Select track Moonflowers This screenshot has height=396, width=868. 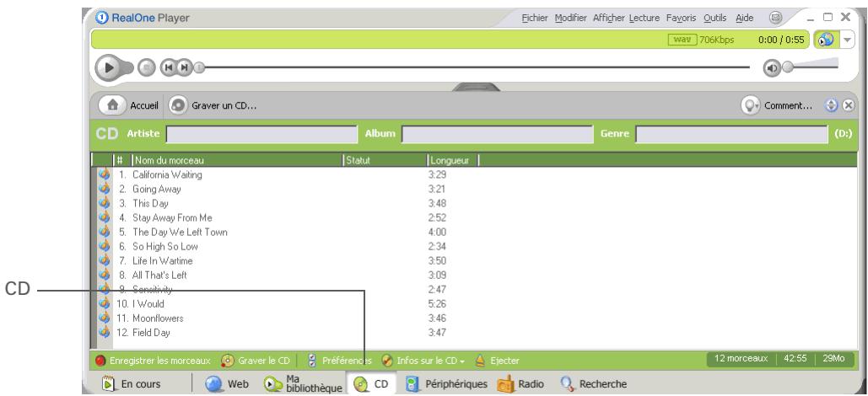(x=158, y=318)
